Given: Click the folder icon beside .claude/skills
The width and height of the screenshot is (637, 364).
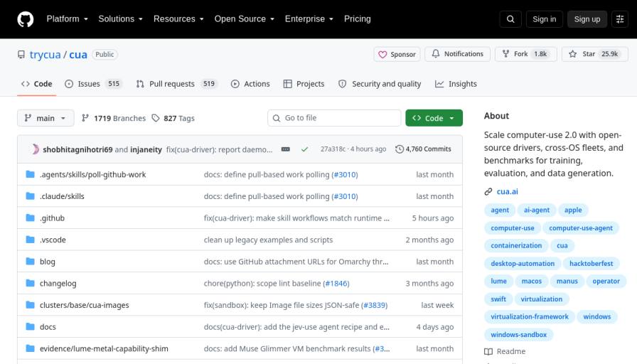Looking at the screenshot, I should [x=30, y=196].
